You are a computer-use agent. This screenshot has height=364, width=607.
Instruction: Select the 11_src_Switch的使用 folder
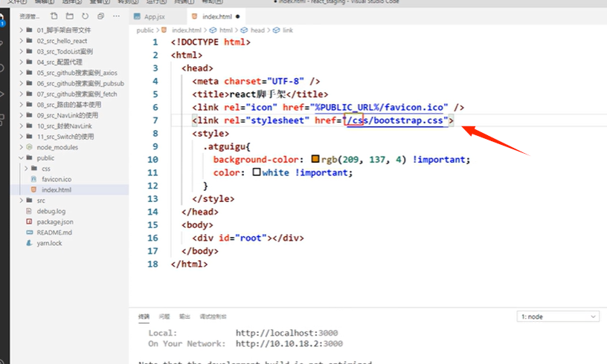(x=65, y=137)
